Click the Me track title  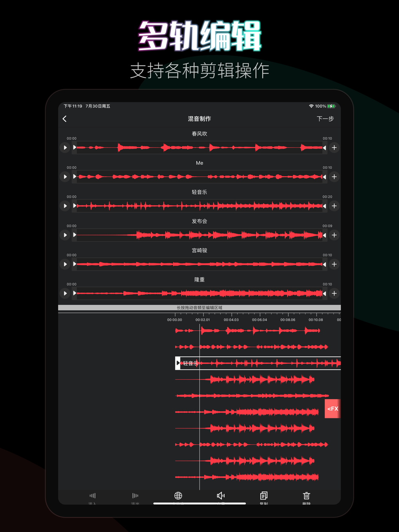(199, 163)
